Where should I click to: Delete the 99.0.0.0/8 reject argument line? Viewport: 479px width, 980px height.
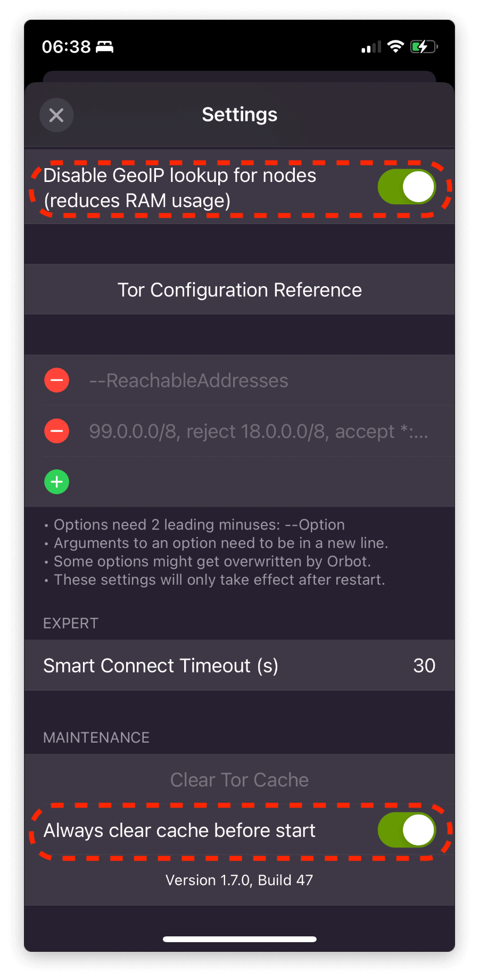click(56, 431)
